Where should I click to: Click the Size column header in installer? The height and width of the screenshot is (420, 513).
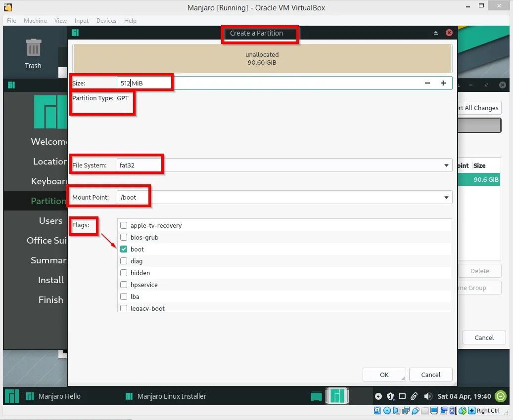tap(479, 166)
